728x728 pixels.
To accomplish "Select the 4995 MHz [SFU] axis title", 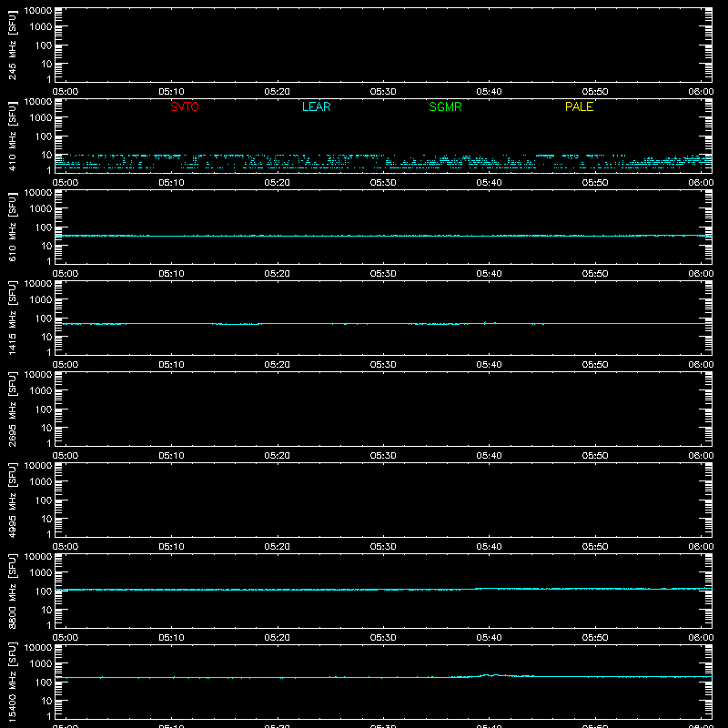I will coord(12,500).
